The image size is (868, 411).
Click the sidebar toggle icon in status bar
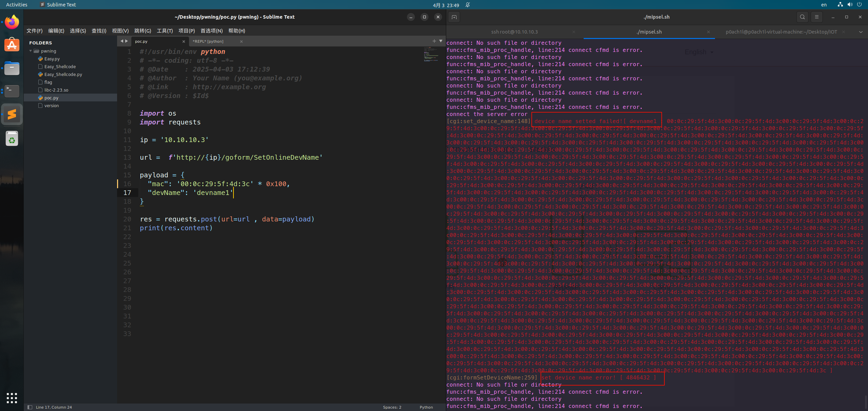tap(30, 407)
